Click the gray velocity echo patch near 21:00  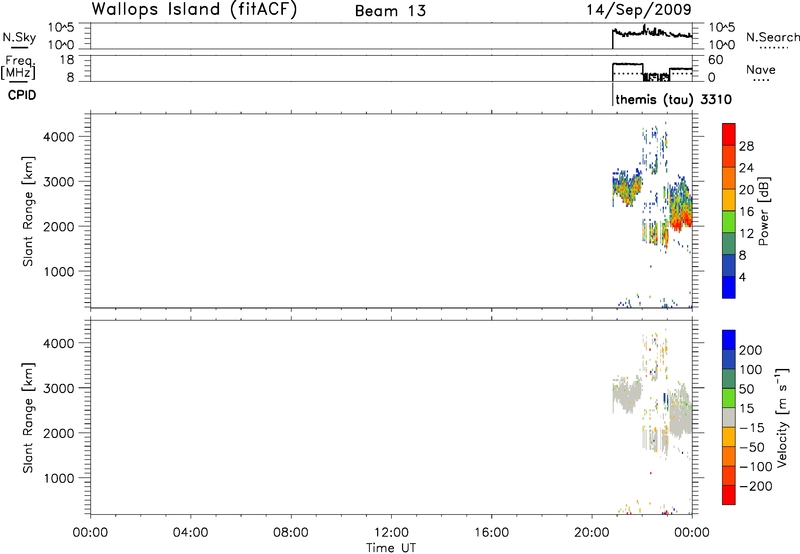coord(627,394)
